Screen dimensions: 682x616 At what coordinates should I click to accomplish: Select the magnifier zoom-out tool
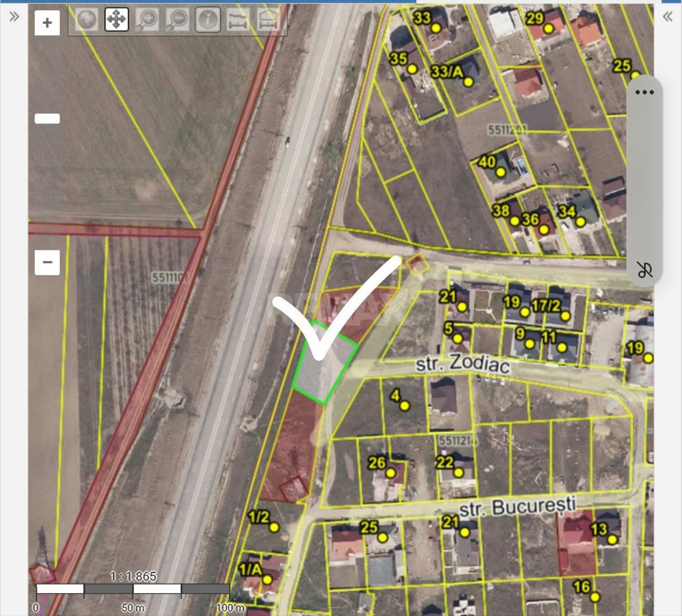point(177,19)
